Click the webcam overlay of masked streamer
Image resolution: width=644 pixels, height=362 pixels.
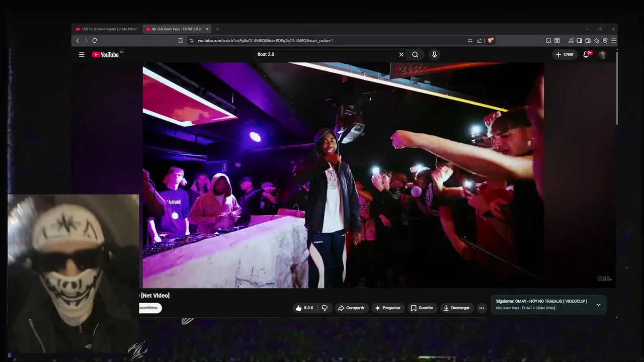(x=73, y=273)
